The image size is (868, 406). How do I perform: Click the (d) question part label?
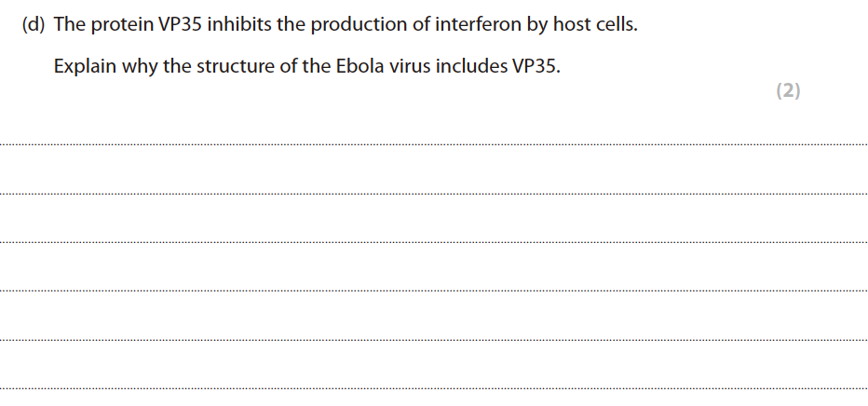pos(34,25)
